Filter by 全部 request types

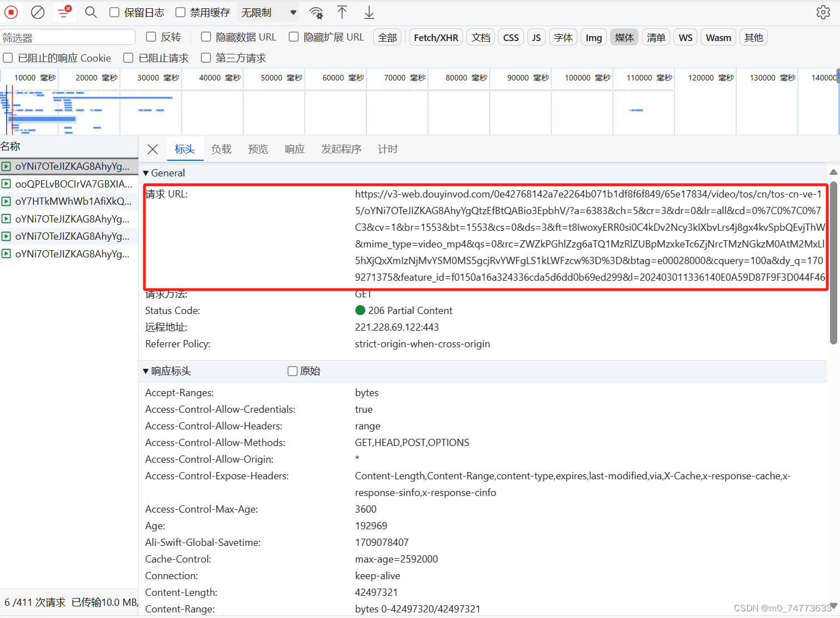coord(388,37)
